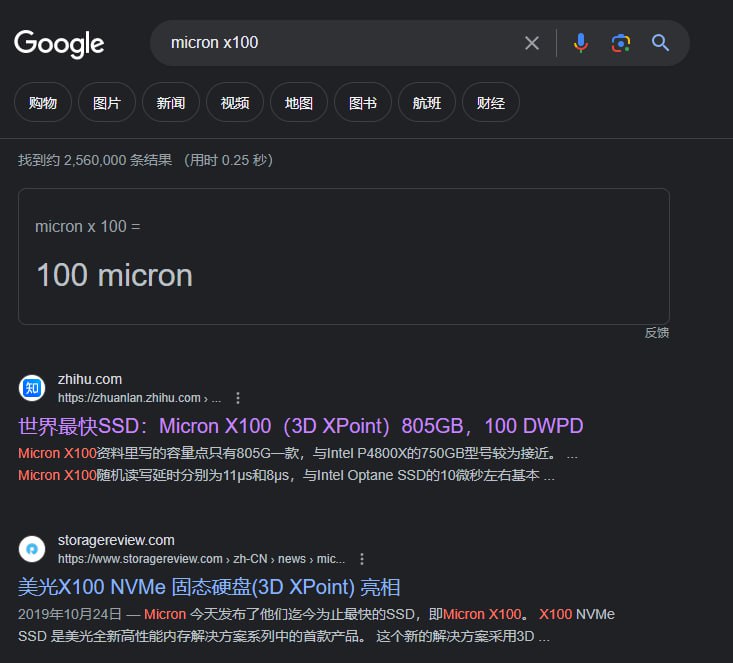Switch to the 图书 filter tab

tap(363, 102)
